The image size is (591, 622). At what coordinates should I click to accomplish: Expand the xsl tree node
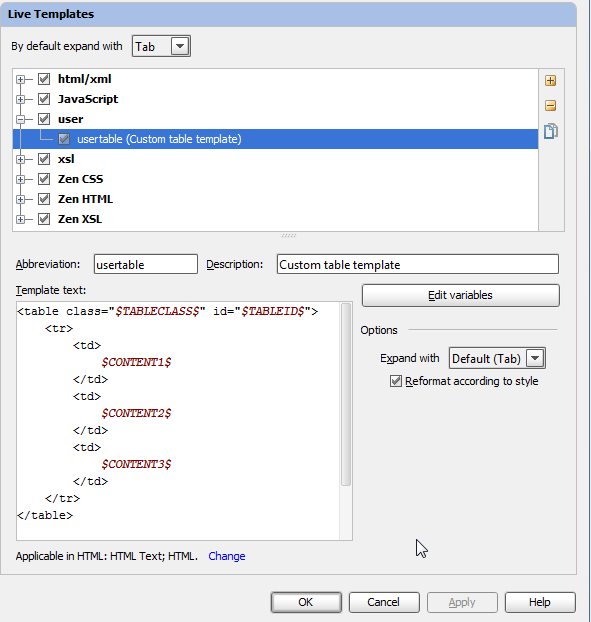(x=20, y=159)
